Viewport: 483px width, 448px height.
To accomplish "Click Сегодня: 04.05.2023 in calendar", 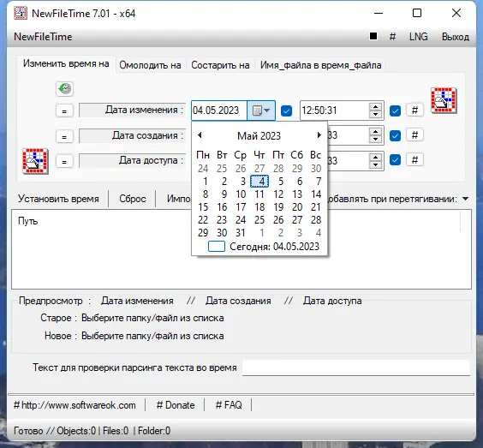I will [274, 247].
